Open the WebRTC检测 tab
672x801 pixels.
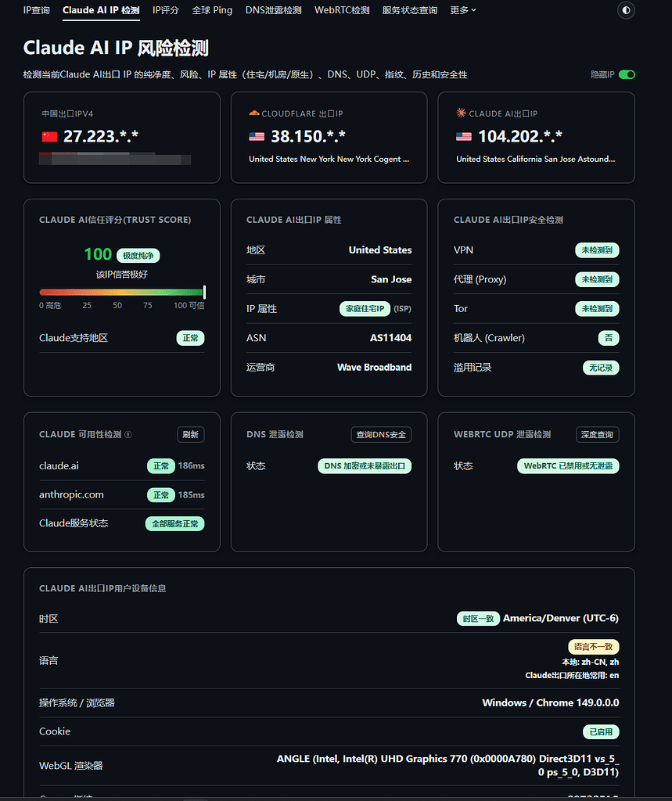(342, 10)
